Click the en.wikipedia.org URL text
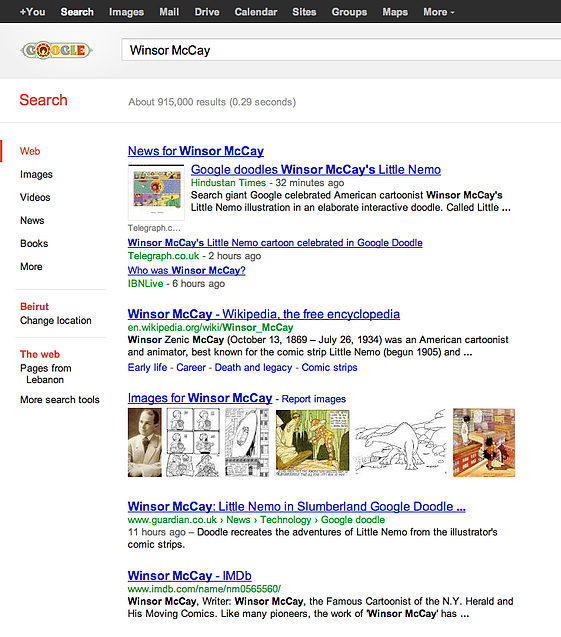Screen dimensions: 561x637 210,327
